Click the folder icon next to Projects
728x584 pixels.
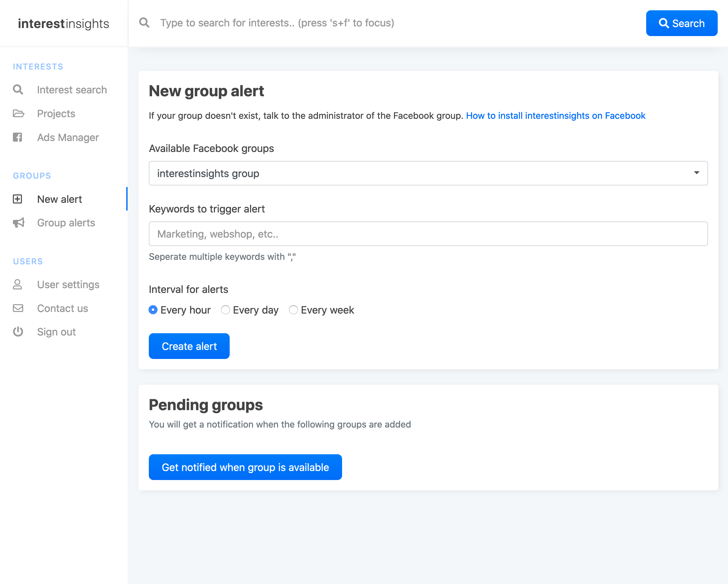(x=18, y=113)
